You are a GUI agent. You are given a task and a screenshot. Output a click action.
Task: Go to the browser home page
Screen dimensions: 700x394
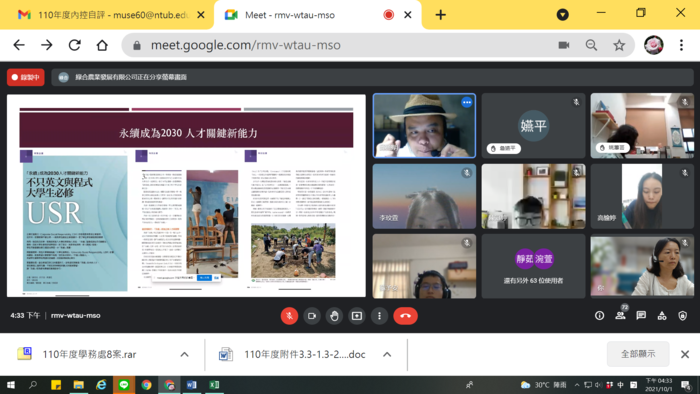tap(102, 45)
